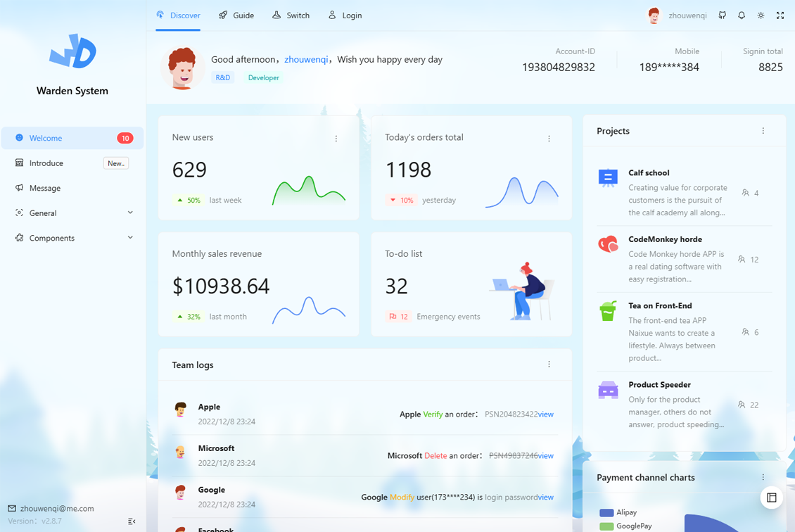Click the Warden System logo
Viewport: 795px width, 532px height.
coord(72,51)
